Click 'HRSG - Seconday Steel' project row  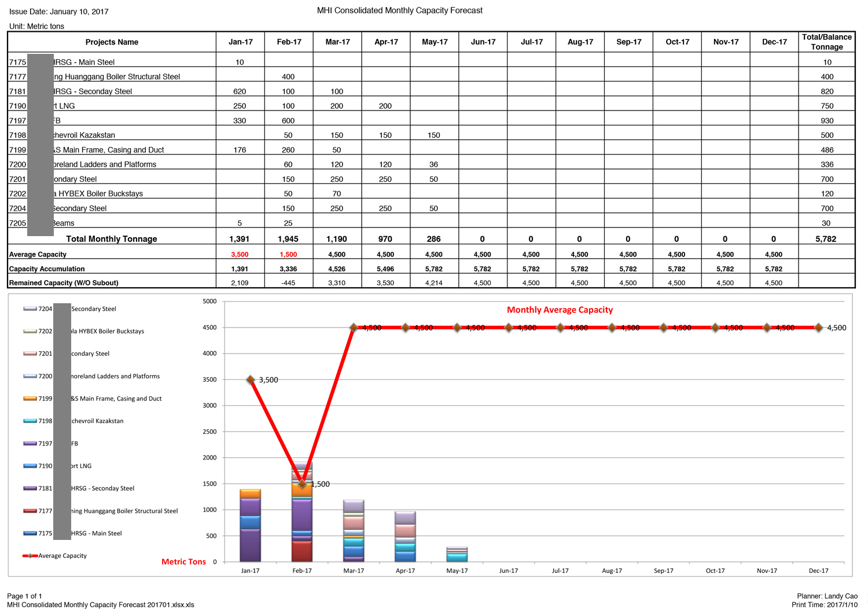coord(93,91)
